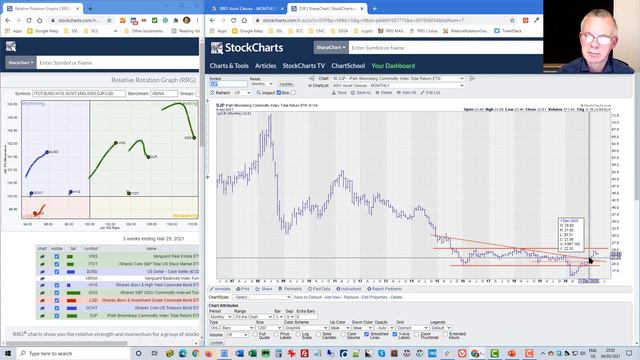Open the SharpChart dropdown in left window
The width and height of the screenshot is (640, 360).
tap(20, 63)
